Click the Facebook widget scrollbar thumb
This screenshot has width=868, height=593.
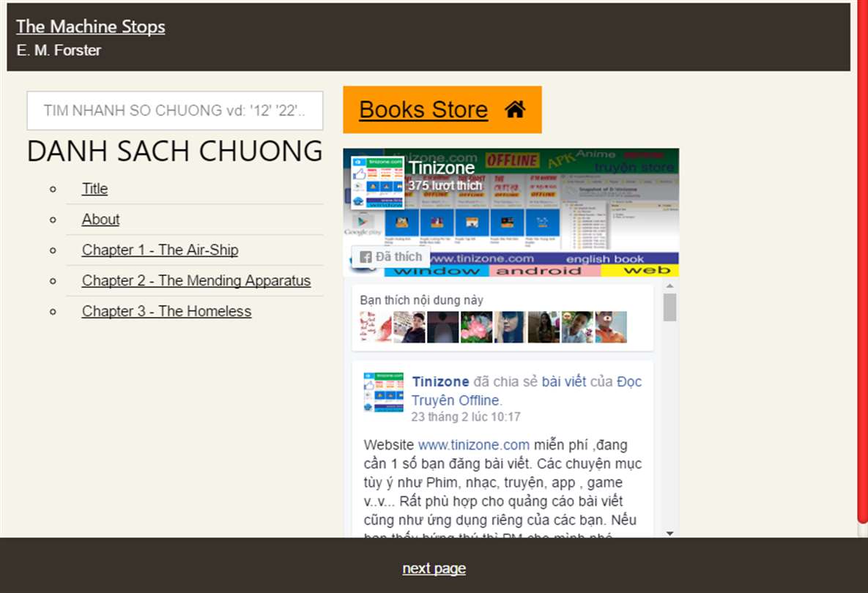(669, 307)
